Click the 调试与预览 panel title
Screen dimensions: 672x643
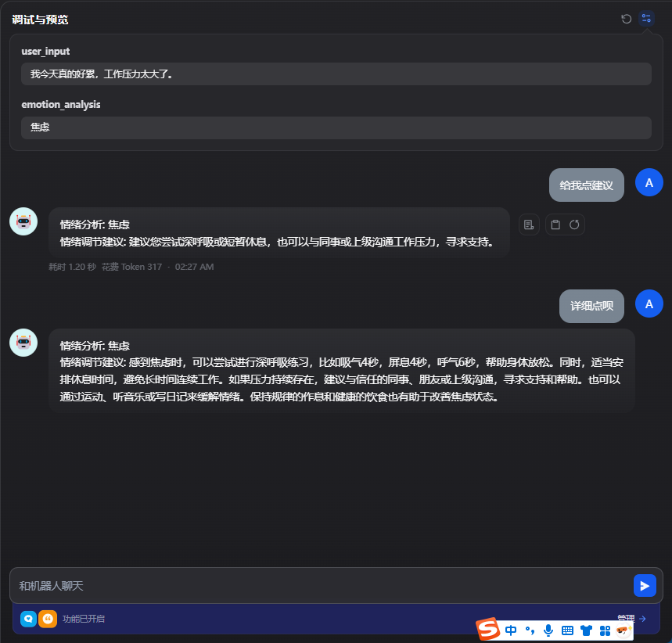(x=40, y=20)
